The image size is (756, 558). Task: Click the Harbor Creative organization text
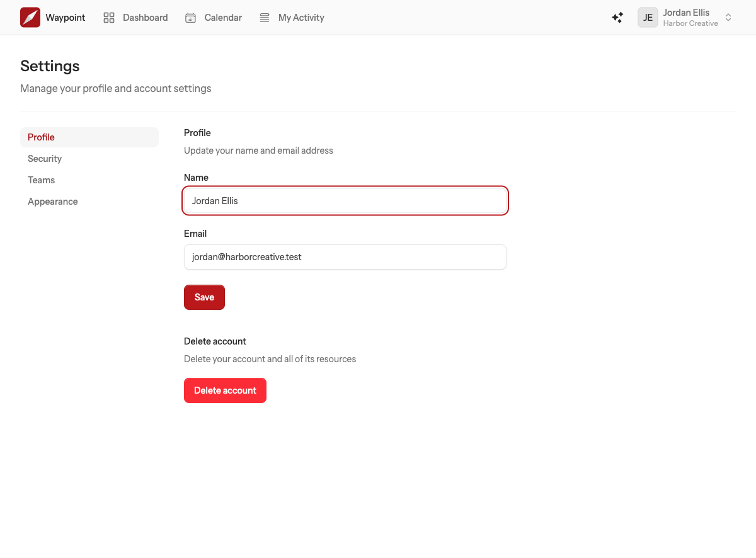point(690,23)
